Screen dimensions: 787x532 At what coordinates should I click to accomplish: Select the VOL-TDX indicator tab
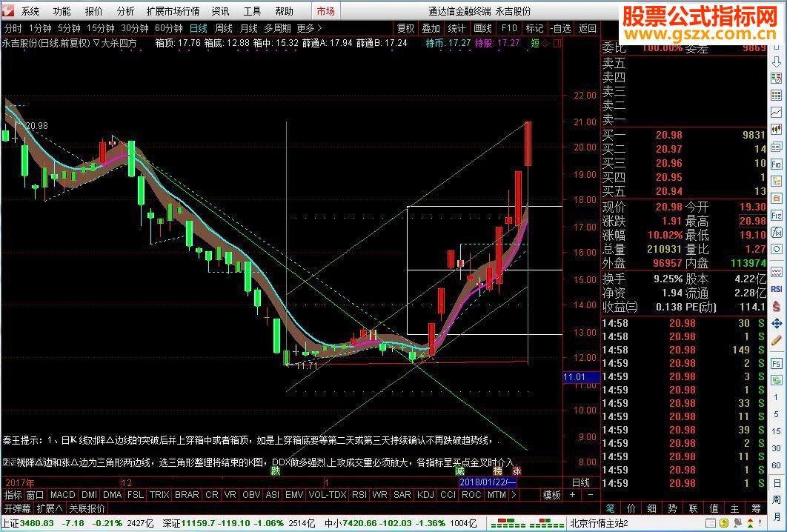(328, 495)
